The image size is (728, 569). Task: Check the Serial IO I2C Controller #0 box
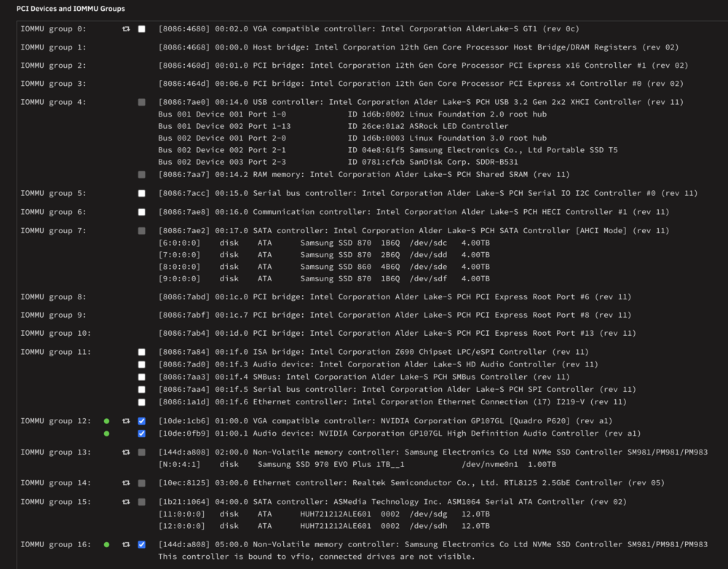coord(142,193)
